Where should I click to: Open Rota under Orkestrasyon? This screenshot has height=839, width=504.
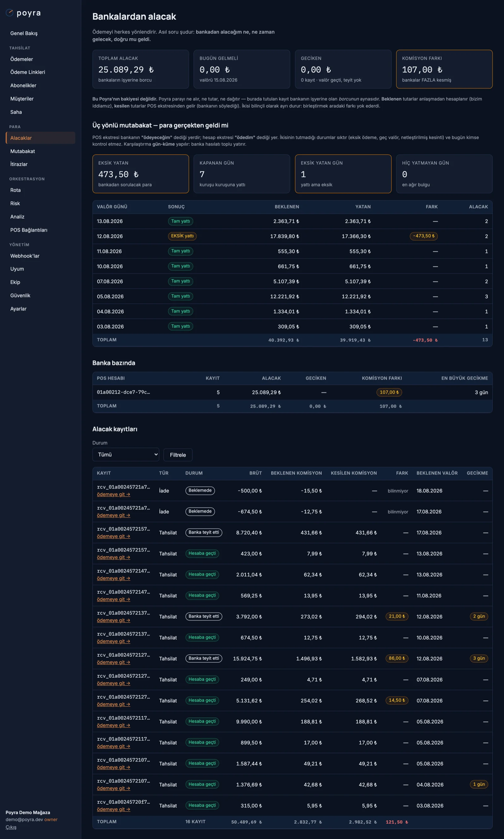click(15, 190)
